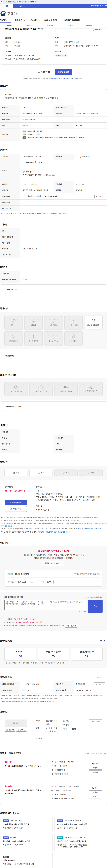
Task: Select the 개인 tab at top
Action: click(x=7, y=6)
